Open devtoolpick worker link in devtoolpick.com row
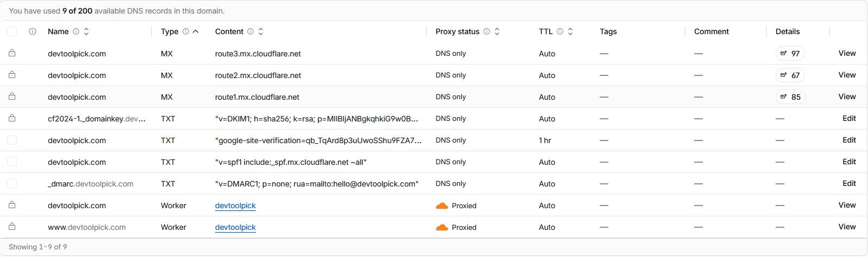Screen dimensions: 868x257 235,205
